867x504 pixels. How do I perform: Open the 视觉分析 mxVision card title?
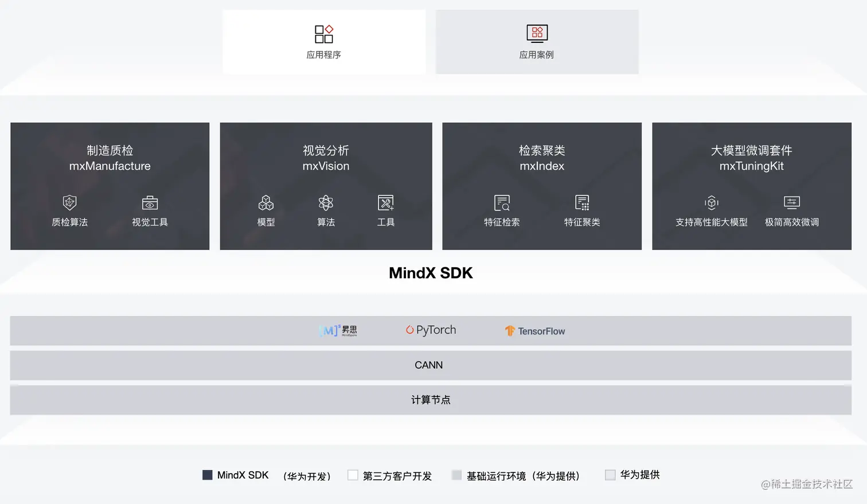click(x=326, y=158)
